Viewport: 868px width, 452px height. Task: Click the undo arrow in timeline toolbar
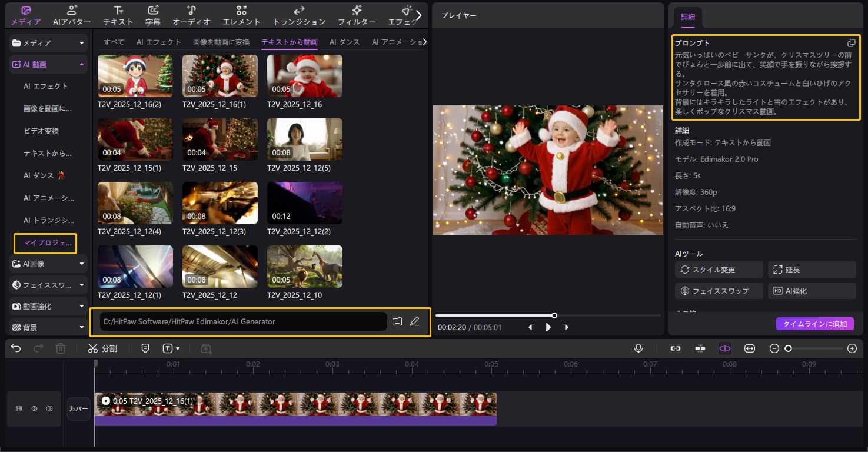pos(16,348)
